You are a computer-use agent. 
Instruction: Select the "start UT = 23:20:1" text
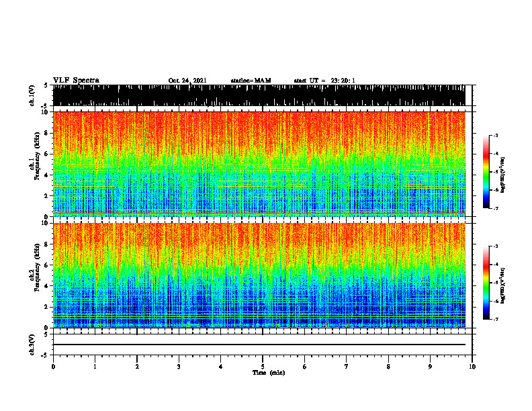coord(324,81)
